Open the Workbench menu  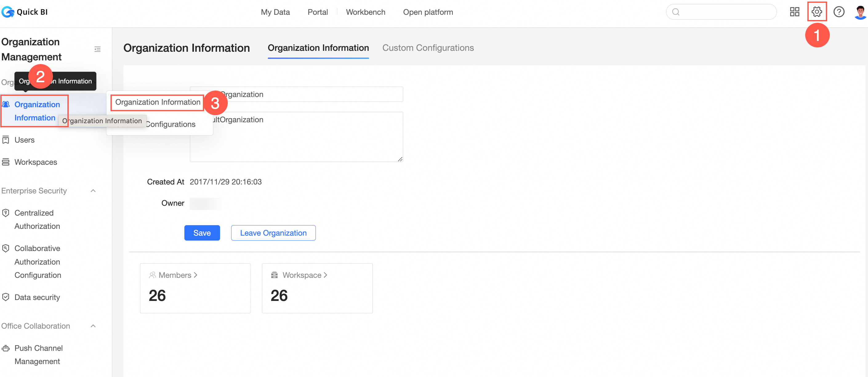point(365,12)
